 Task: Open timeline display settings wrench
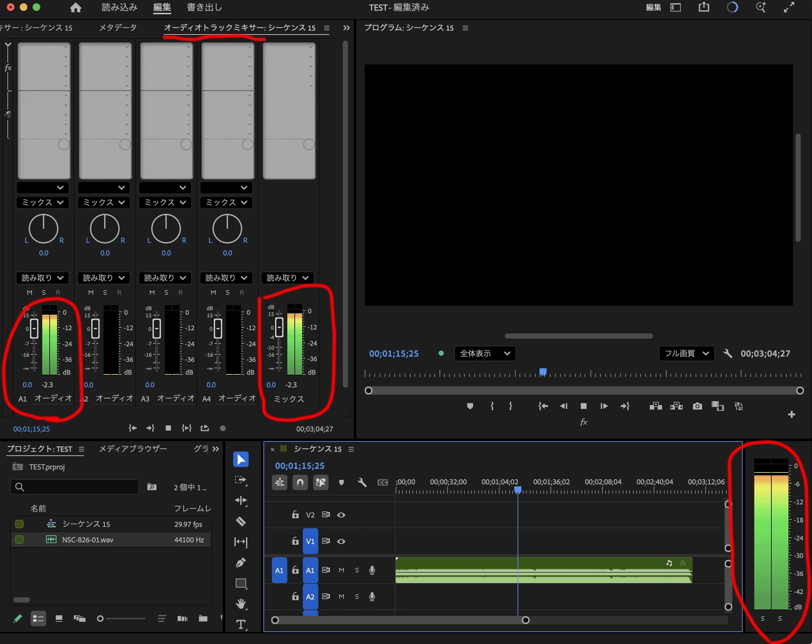coord(362,482)
